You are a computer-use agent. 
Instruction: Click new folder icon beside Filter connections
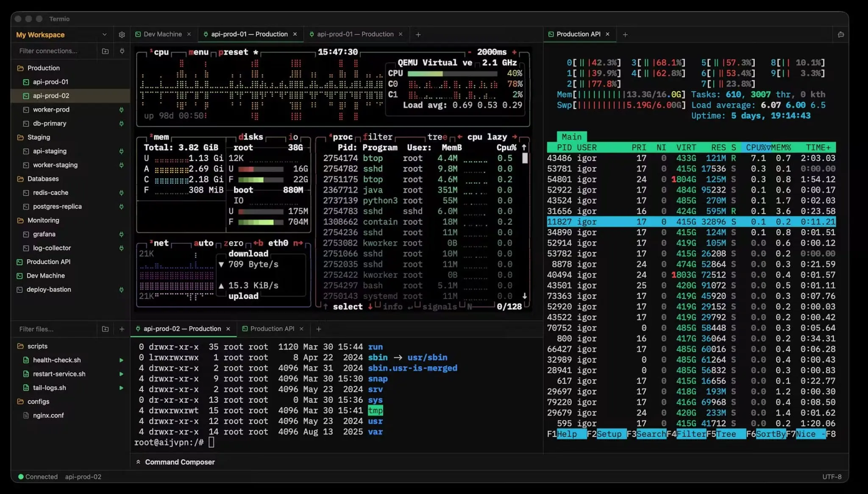105,51
